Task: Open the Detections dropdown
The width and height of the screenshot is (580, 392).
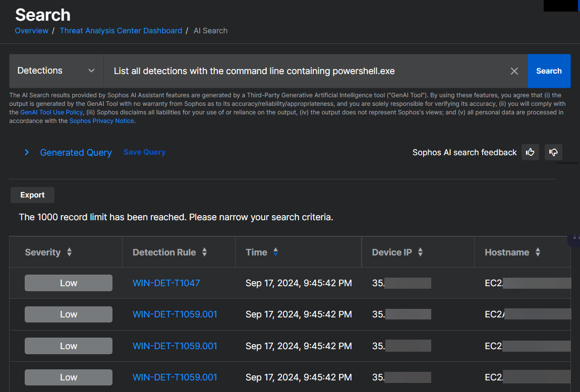Action: [x=56, y=71]
